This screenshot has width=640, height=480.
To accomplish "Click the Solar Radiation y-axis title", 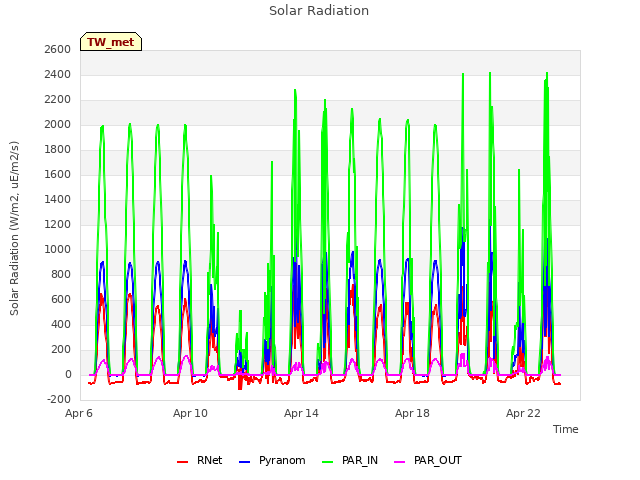I will (14, 228).
